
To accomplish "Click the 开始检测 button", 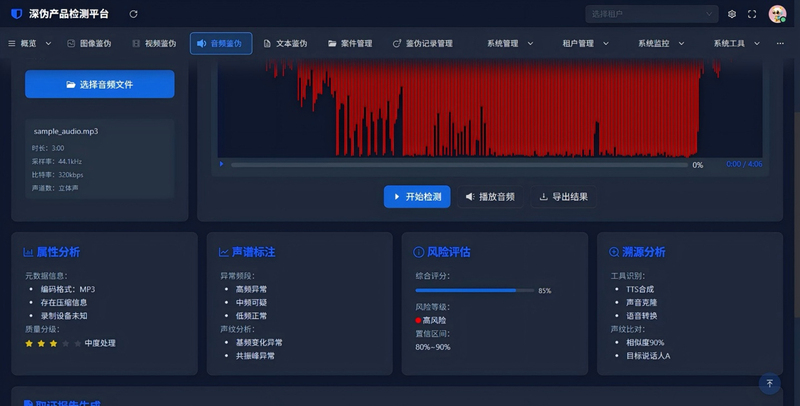I will [x=417, y=196].
